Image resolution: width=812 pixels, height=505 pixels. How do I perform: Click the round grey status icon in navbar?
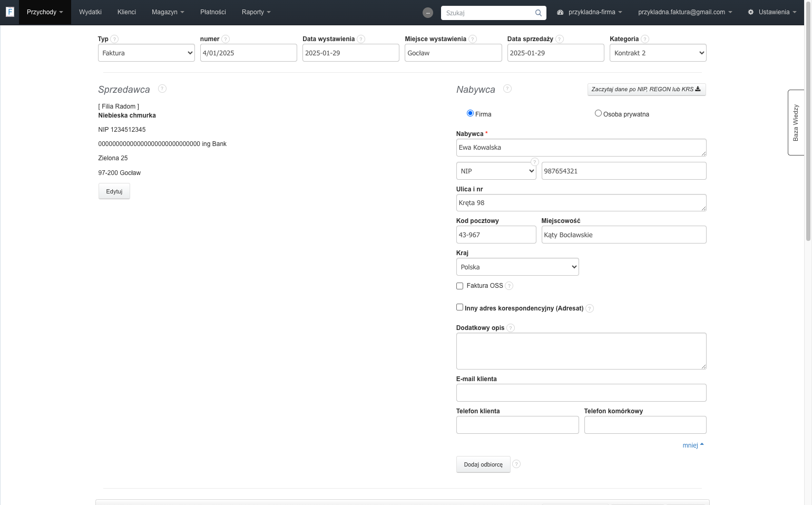pos(428,13)
